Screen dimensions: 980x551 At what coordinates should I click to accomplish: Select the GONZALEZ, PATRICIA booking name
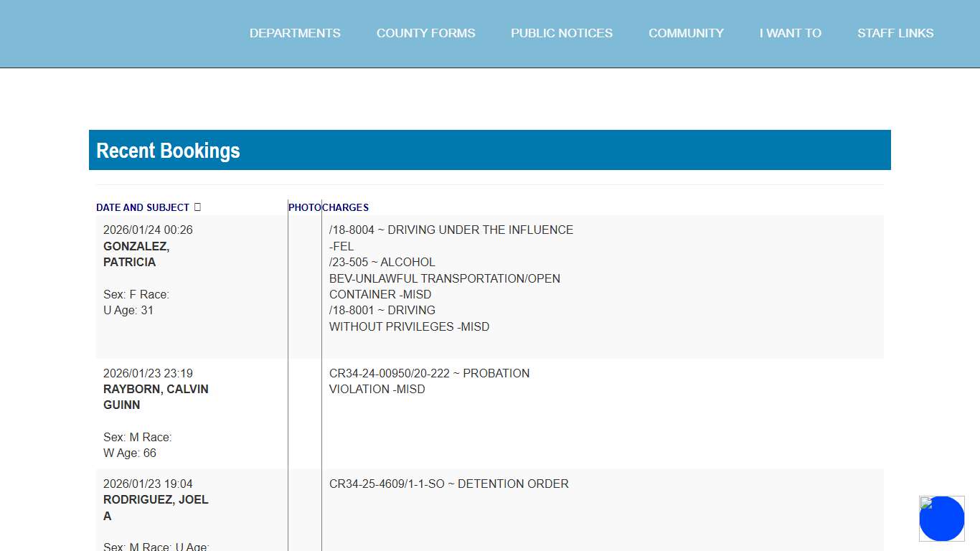click(136, 254)
